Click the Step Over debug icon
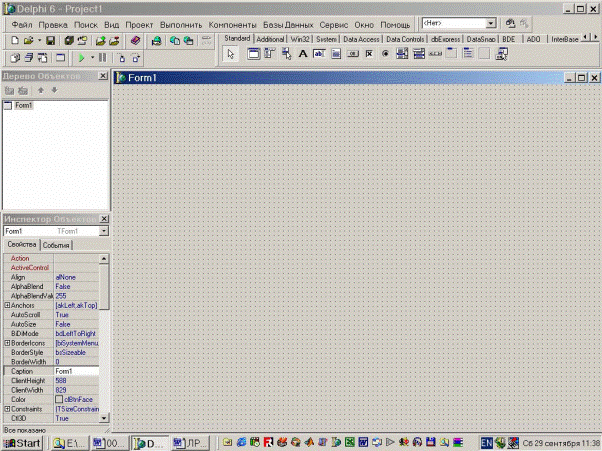 (x=136, y=58)
